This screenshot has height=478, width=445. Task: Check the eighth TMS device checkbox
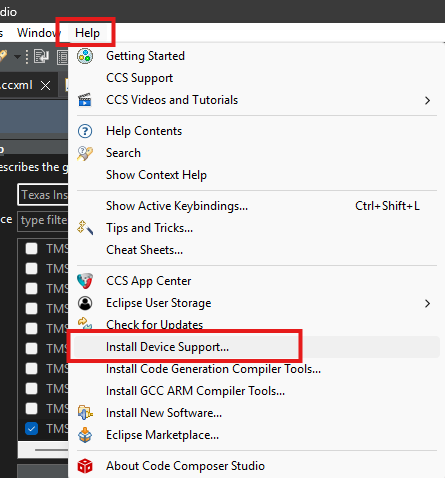coord(31,389)
